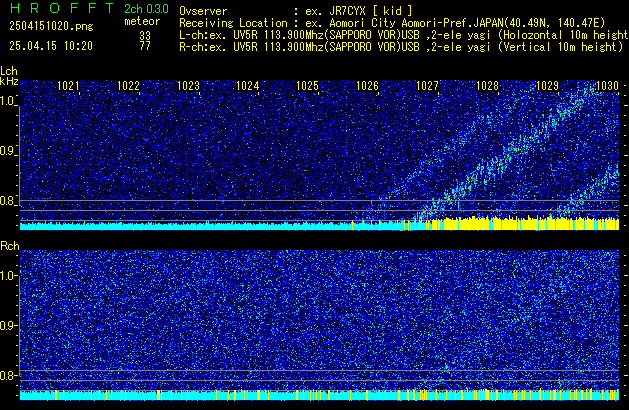Click the HROFFT title text
The height and width of the screenshot is (410, 629).
point(62,8)
